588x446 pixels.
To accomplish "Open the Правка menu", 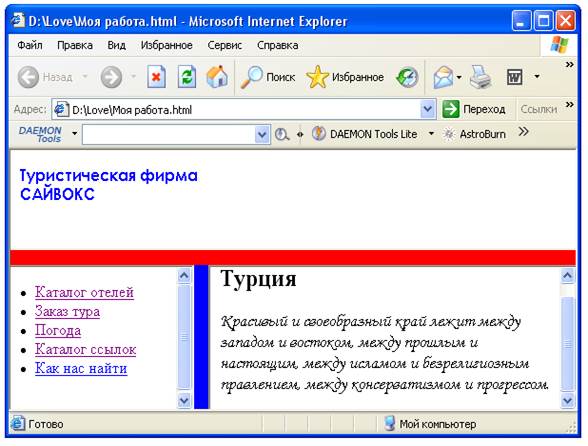I will 75,45.
